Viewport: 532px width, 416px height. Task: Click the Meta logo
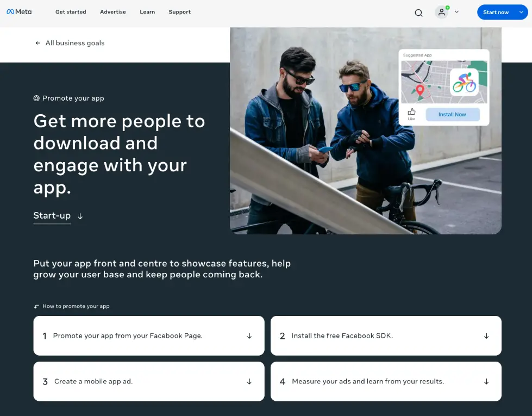tap(20, 11)
